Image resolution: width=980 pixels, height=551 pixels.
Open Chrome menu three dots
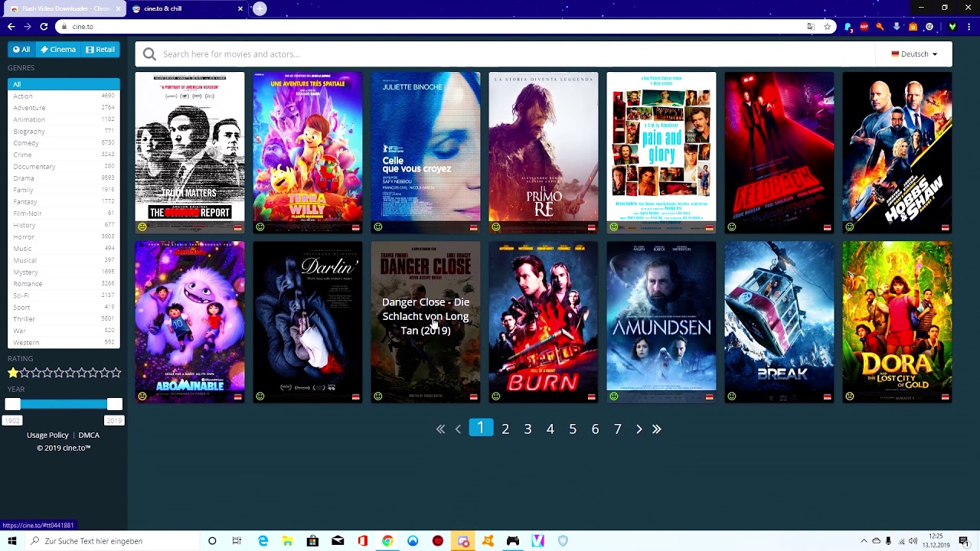(x=969, y=27)
